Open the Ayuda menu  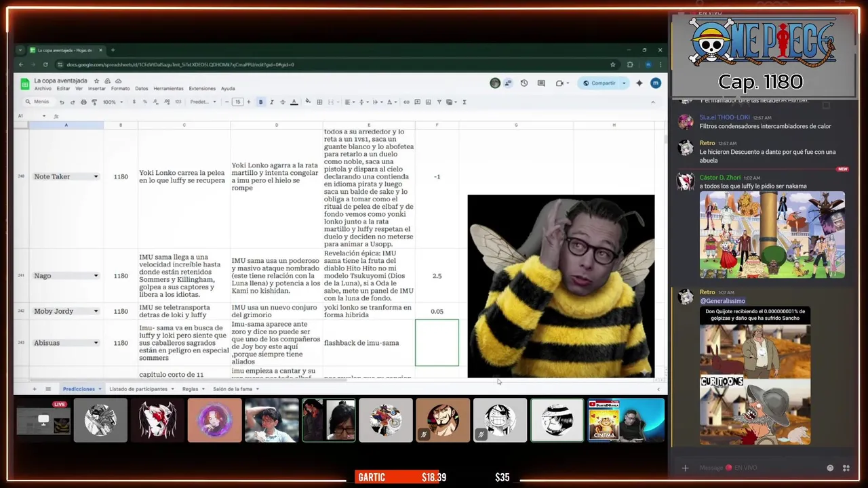click(228, 89)
